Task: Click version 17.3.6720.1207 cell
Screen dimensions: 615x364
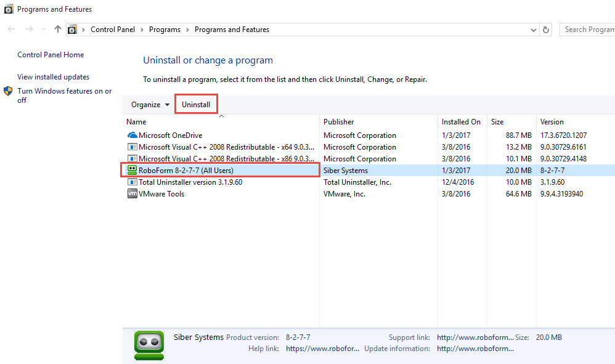Action: point(563,135)
